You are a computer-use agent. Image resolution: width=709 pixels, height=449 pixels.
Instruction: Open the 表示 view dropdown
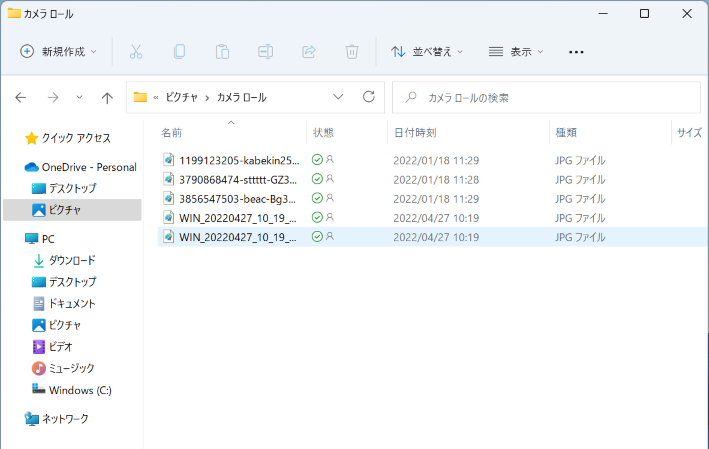[x=516, y=52]
